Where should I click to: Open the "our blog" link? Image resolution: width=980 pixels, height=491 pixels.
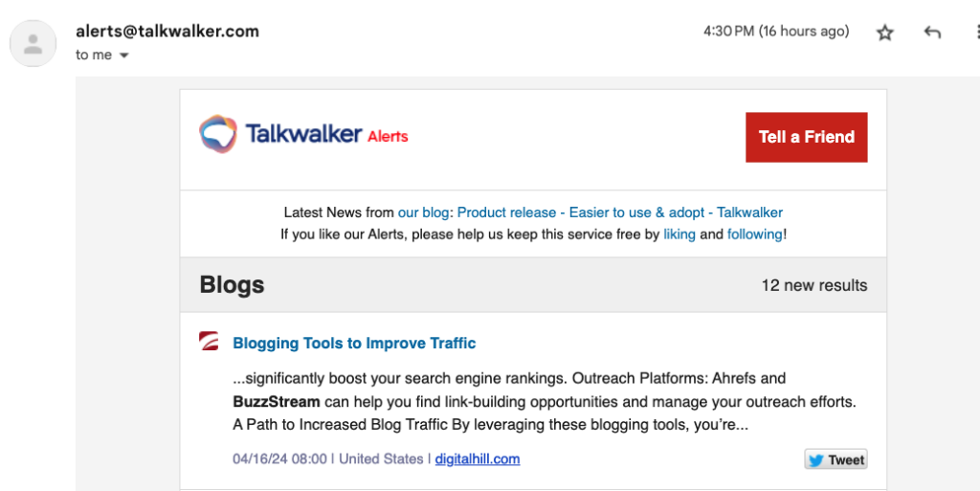click(425, 212)
